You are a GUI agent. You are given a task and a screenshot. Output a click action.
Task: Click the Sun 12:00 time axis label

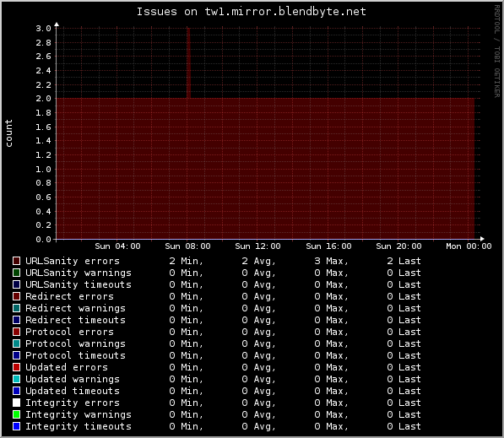pyautogui.click(x=257, y=246)
